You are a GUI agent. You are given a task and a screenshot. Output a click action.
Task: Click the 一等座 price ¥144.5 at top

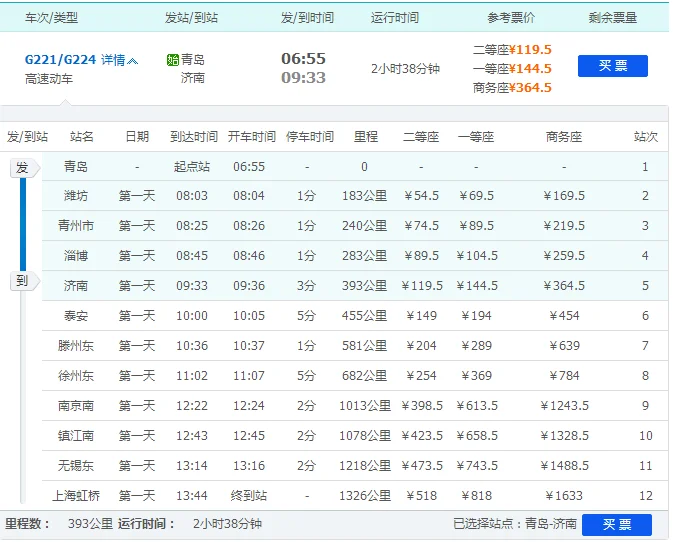pyautogui.click(x=530, y=69)
